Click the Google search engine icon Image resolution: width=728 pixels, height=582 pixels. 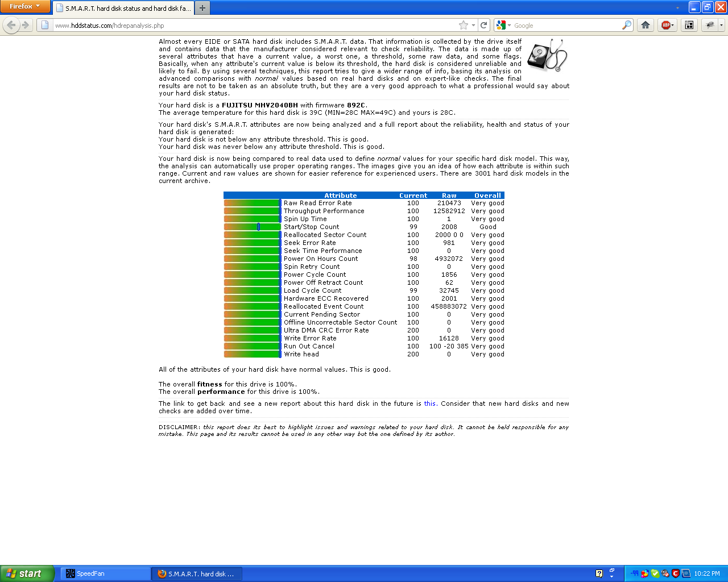coord(500,25)
